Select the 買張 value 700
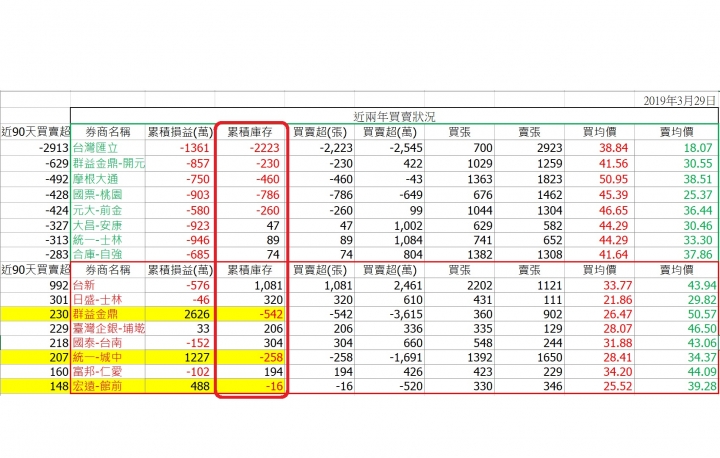 click(x=482, y=148)
